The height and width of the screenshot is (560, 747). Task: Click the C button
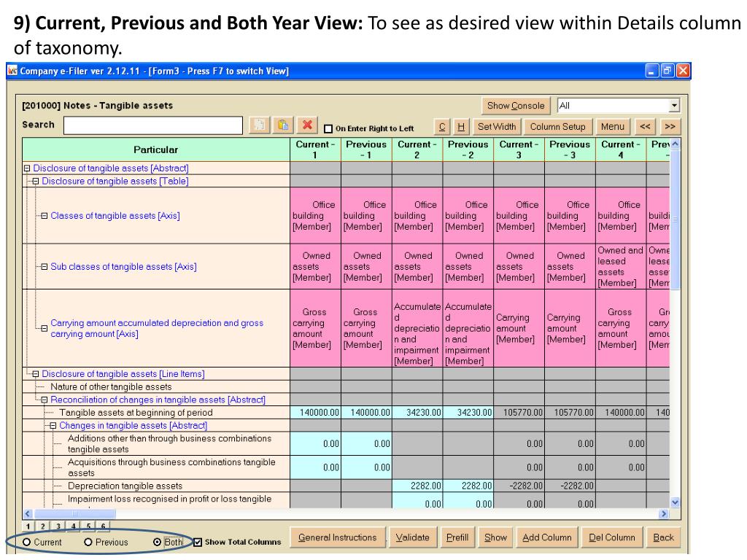[441, 127]
